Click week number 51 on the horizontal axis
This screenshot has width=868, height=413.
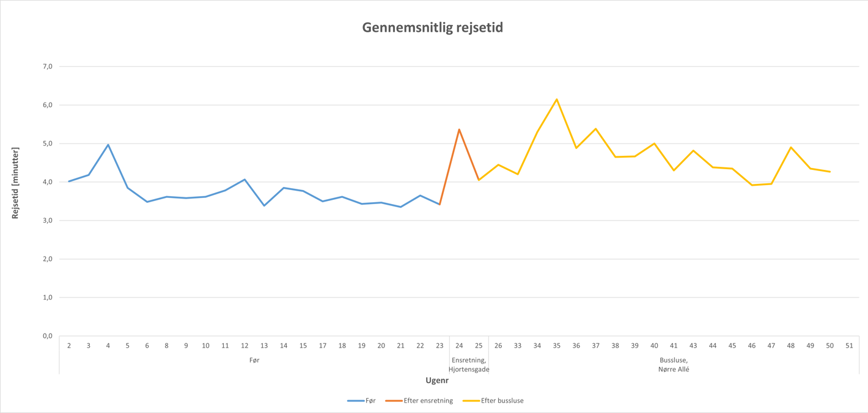849,346
